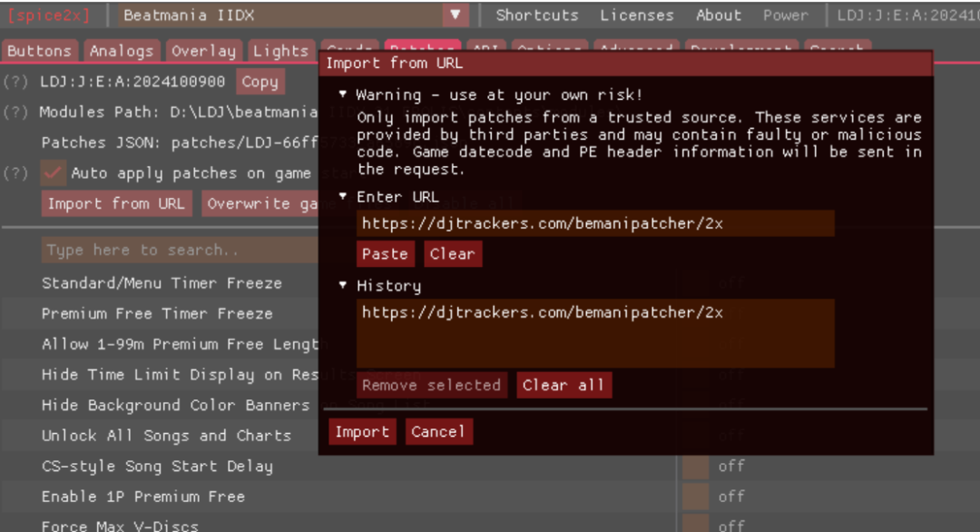Enable the CS-style Song Start Delay patch

[x=695, y=467]
